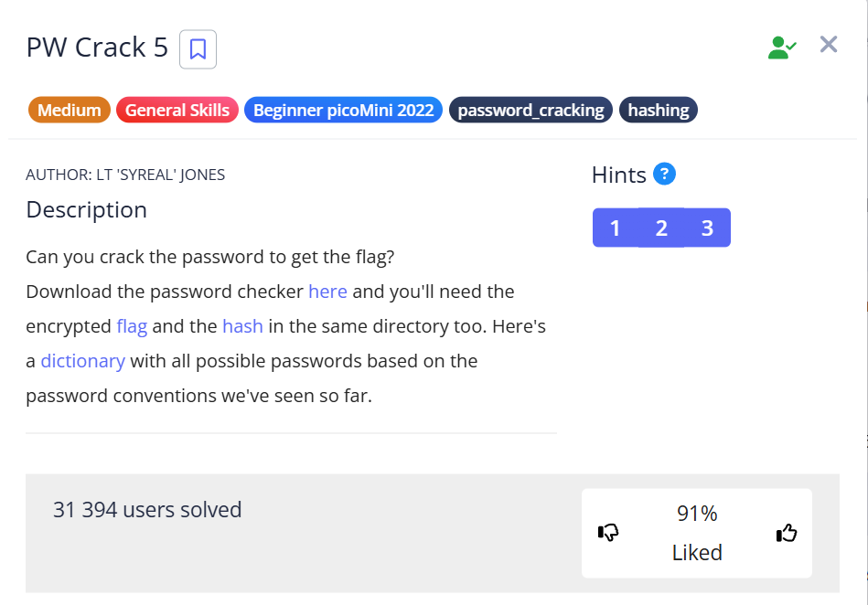868x605 pixels.
Task: Open the 'hash' file link
Action: coord(242,326)
